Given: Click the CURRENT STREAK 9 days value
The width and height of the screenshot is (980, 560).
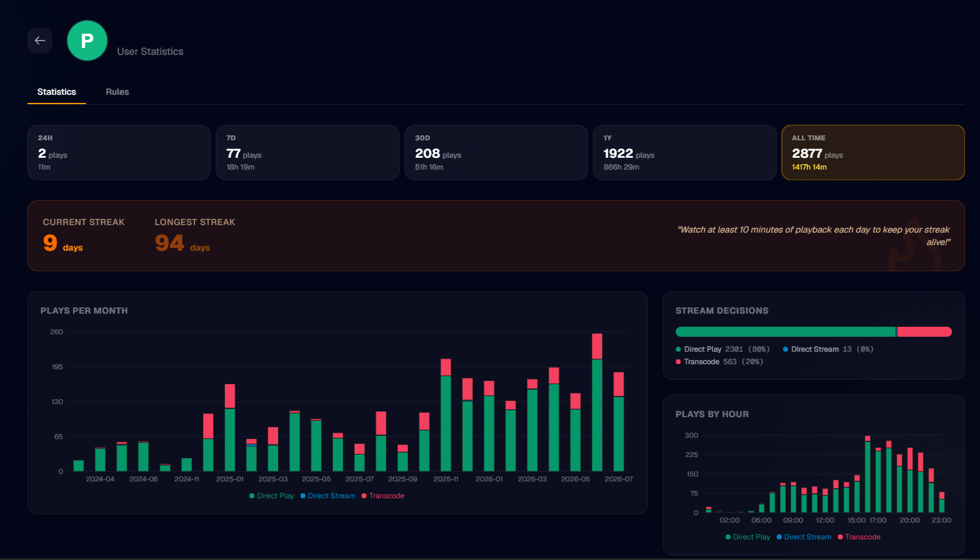Looking at the screenshot, I should [63, 243].
